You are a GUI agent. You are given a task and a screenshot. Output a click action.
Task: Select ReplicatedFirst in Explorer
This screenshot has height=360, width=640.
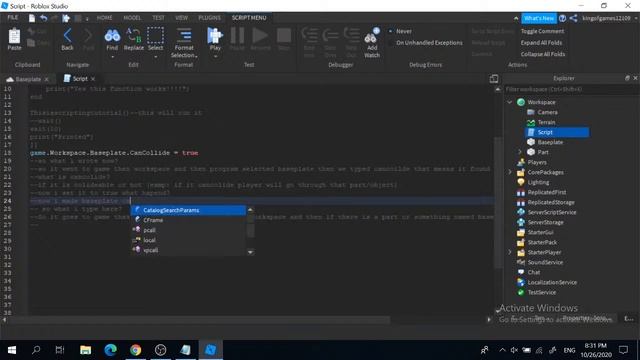(547, 192)
